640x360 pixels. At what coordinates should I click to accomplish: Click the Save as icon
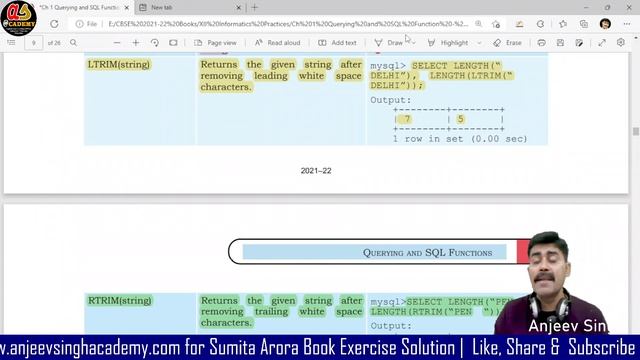[579, 42]
